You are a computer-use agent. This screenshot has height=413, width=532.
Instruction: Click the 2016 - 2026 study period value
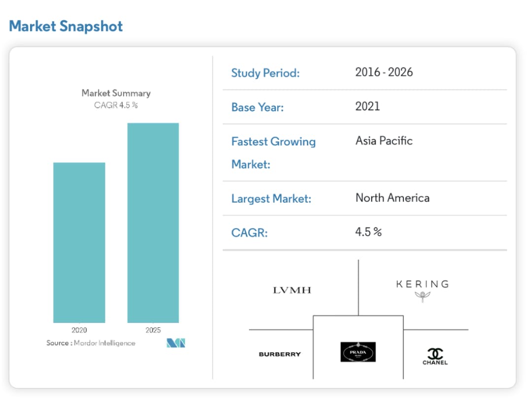point(384,72)
